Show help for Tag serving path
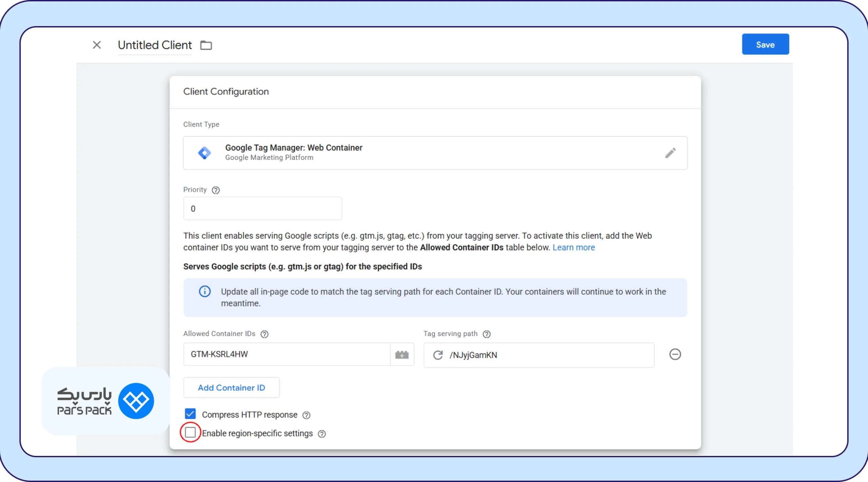Viewport: 868px width, 482px height. point(487,334)
